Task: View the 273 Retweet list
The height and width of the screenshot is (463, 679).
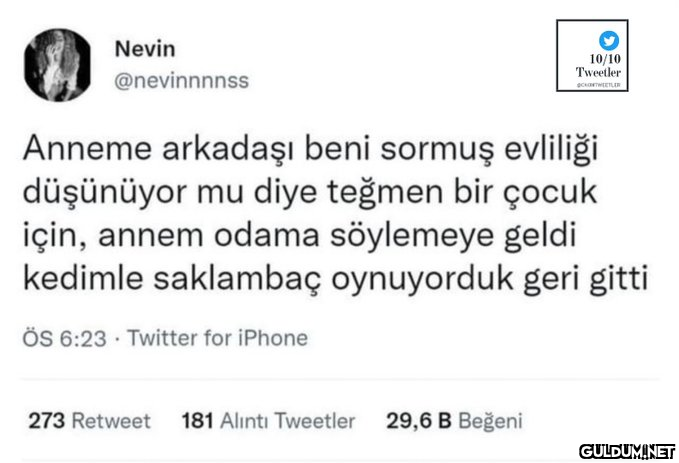Action: [89, 420]
